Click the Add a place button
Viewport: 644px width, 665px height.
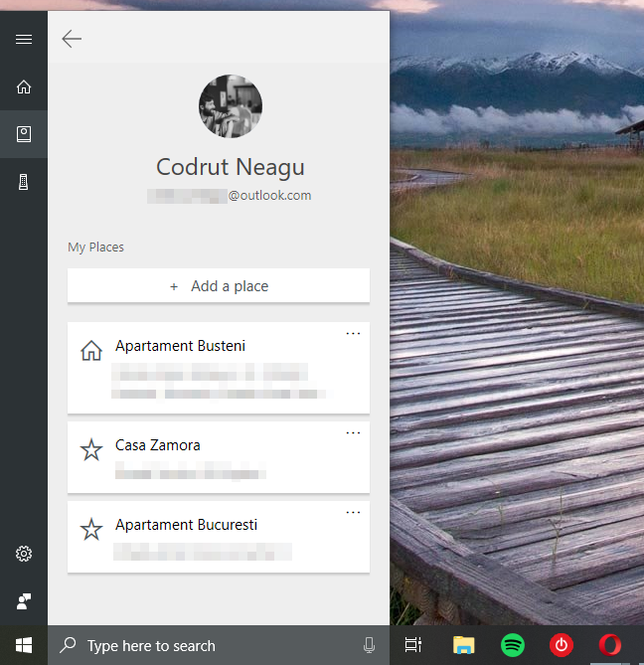point(219,286)
